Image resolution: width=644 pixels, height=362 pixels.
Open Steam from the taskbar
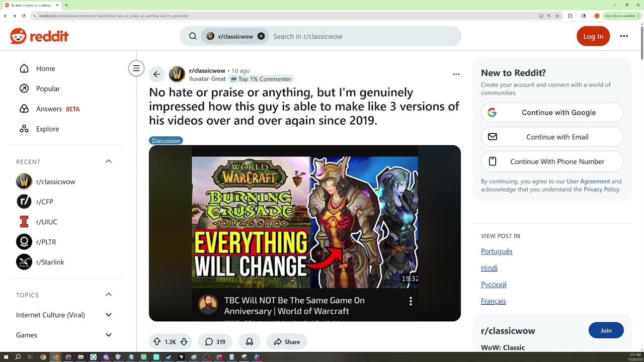[x=169, y=357]
